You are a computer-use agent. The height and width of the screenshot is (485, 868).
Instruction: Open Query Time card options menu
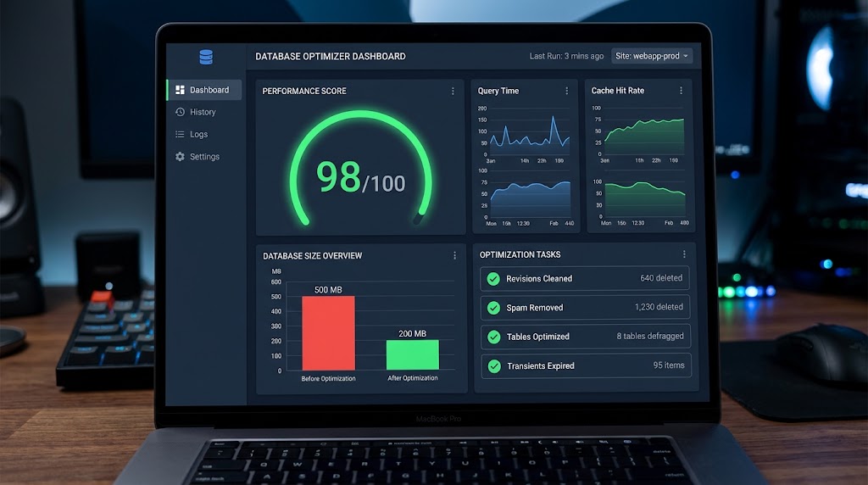tap(566, 91)
